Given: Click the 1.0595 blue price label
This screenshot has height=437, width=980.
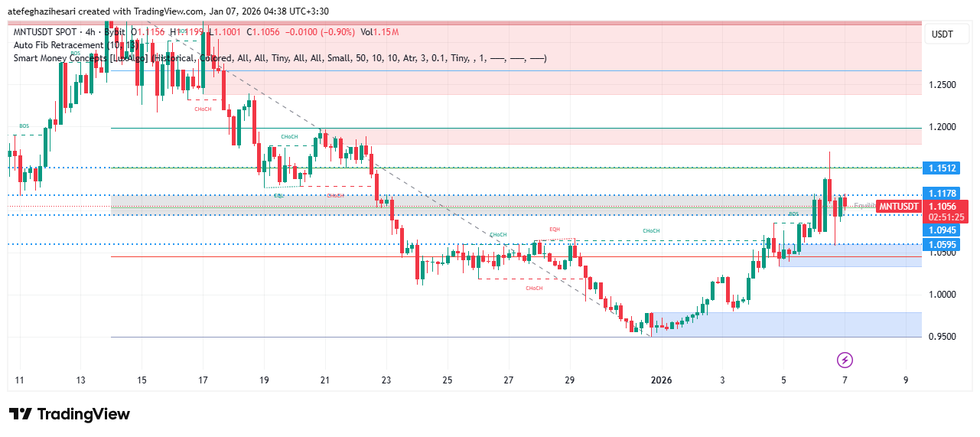Looking at the screenshot, I should [x=943, y=245].
